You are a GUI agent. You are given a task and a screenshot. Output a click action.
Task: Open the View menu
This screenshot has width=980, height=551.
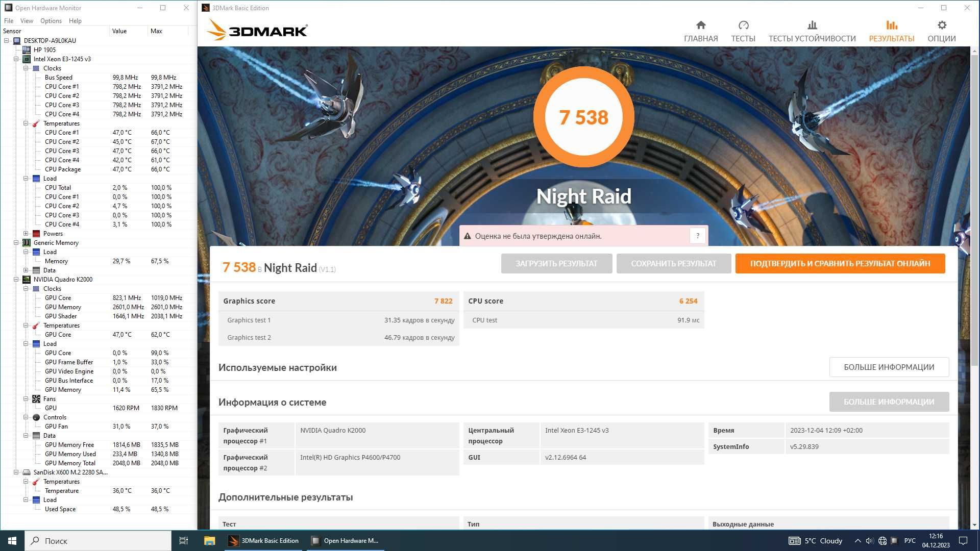(x=27, y=21)
